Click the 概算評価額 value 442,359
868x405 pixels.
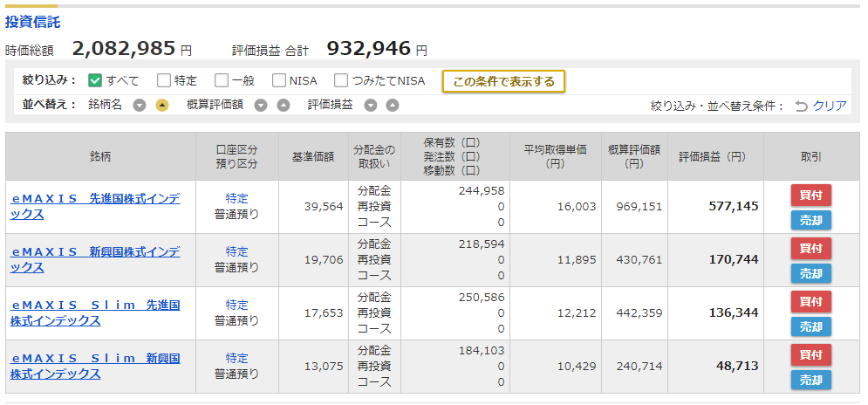[x=639, y=313]
